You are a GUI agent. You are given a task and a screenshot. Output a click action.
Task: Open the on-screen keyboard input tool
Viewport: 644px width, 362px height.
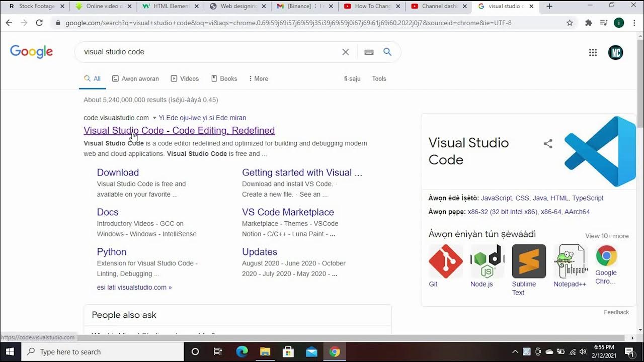tap(369, 52)
